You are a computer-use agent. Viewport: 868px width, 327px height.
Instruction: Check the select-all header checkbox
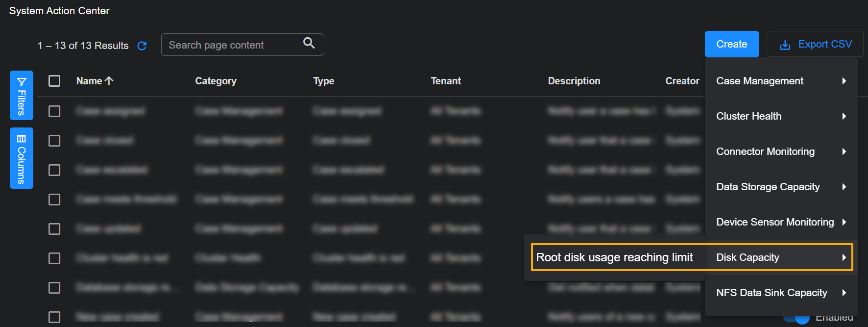click(54, 81)
